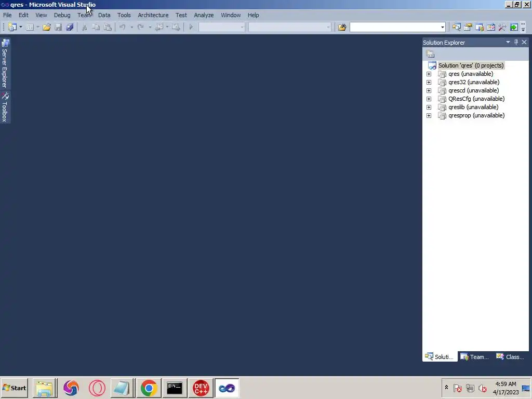Screen dimensions: 532x399
Task: Click the Start Page green arrow icon
Action: (x=514, y=27)
